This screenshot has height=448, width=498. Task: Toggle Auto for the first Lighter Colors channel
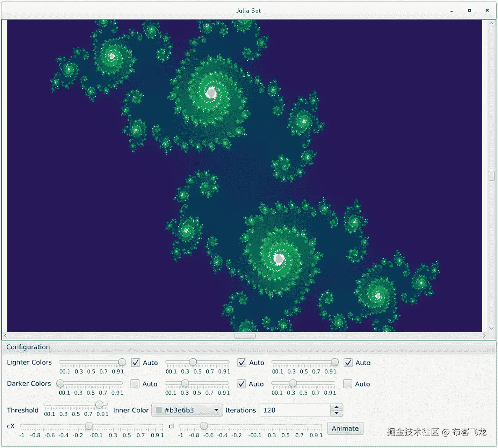pyautogui.click(x=135, y=363)
